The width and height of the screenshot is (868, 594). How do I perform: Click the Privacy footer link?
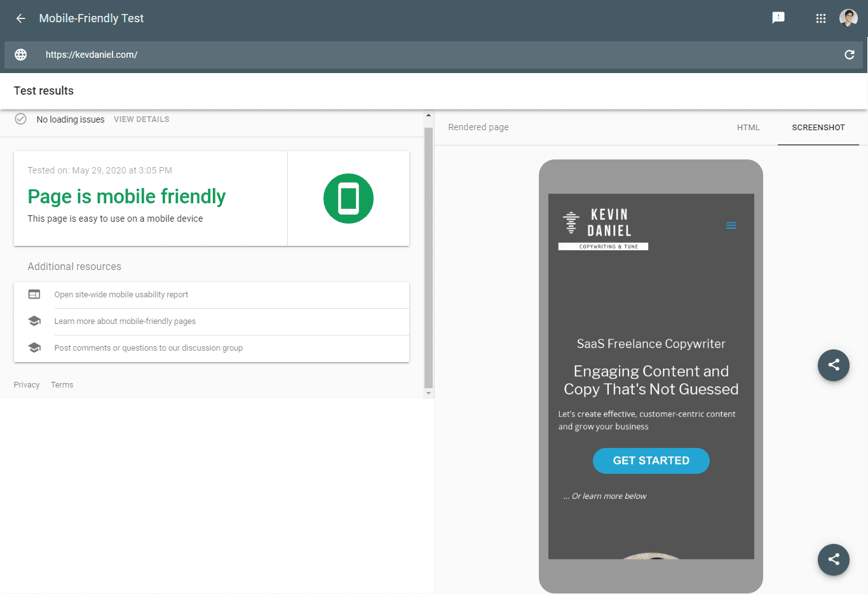27,385
